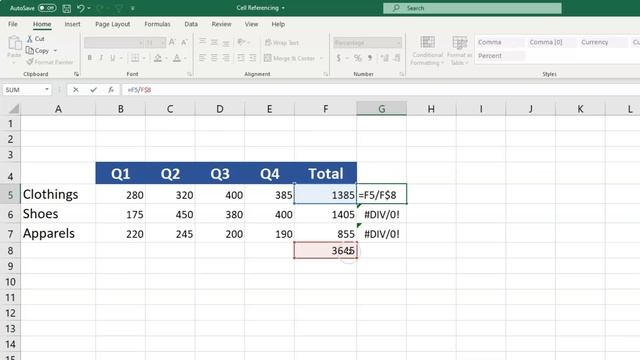Click the Cancel X formula button

tap(76, 89)
